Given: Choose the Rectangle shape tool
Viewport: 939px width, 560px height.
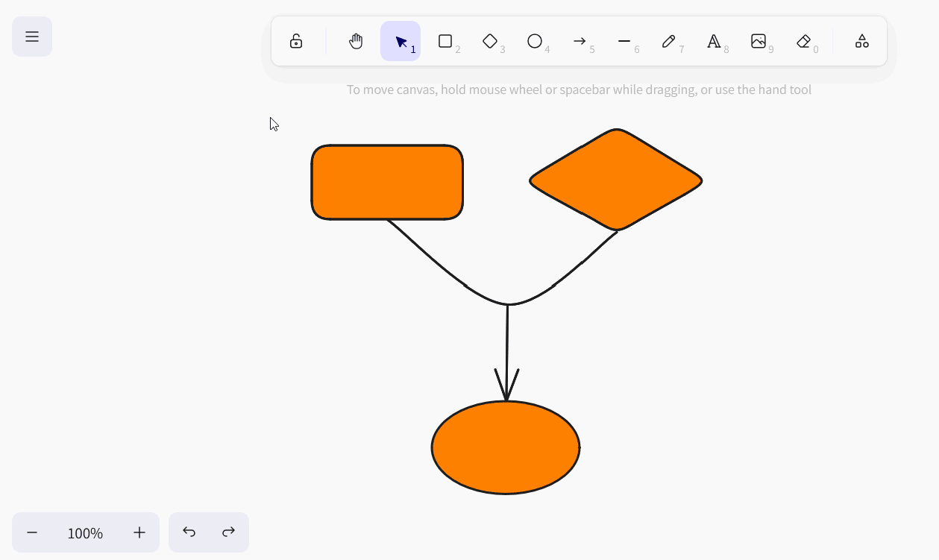Looking at the screenshot, I should [x=445, y=41].
